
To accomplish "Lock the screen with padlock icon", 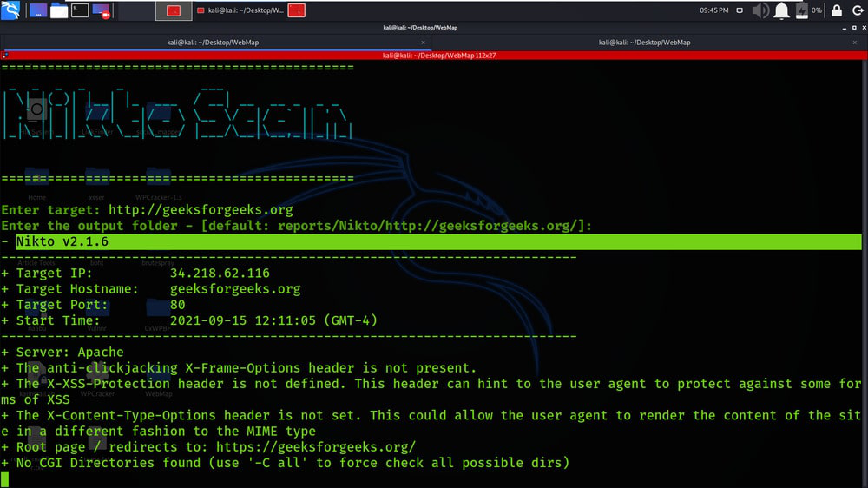I will [837, 10].
